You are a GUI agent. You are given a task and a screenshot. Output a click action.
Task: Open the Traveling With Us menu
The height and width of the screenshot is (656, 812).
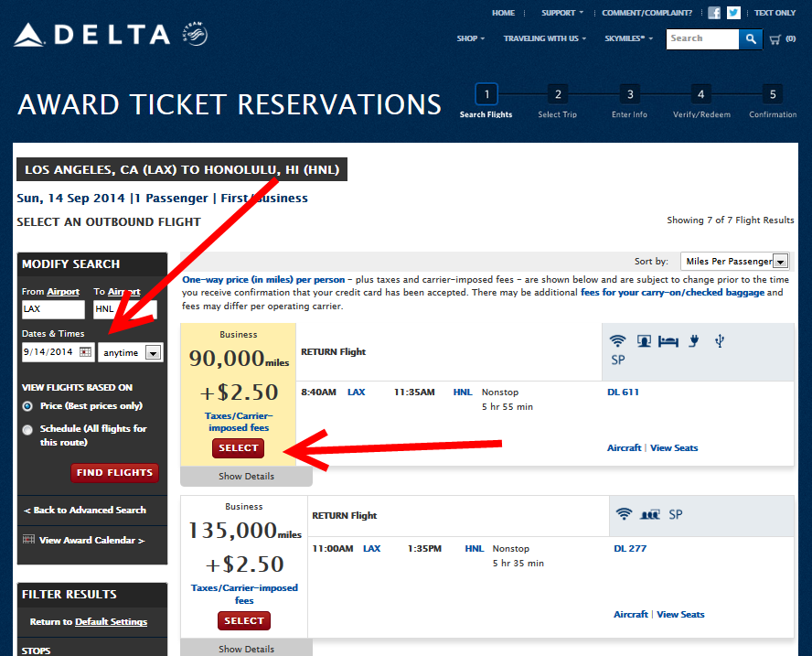545,38
